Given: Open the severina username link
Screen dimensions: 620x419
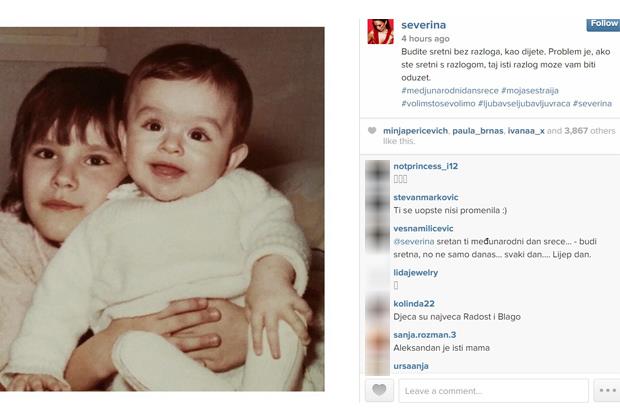Looking at the screenshot, I should [x=423, y=25].
